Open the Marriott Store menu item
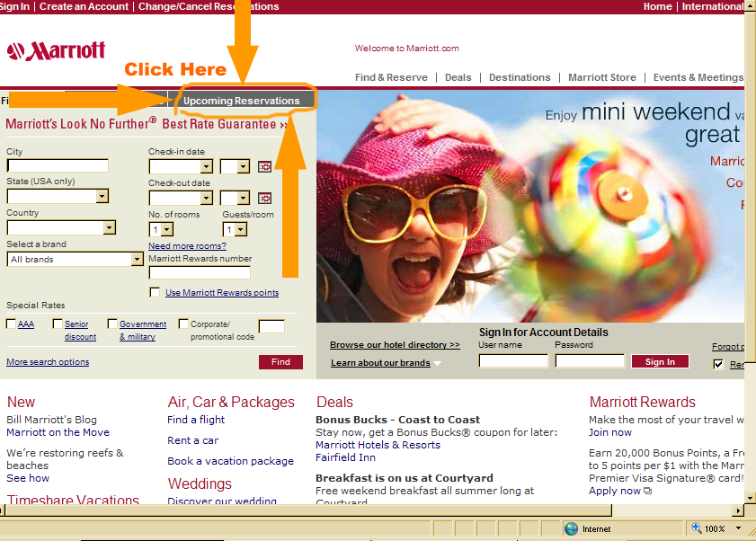The image size is (756, 541). 601,77
